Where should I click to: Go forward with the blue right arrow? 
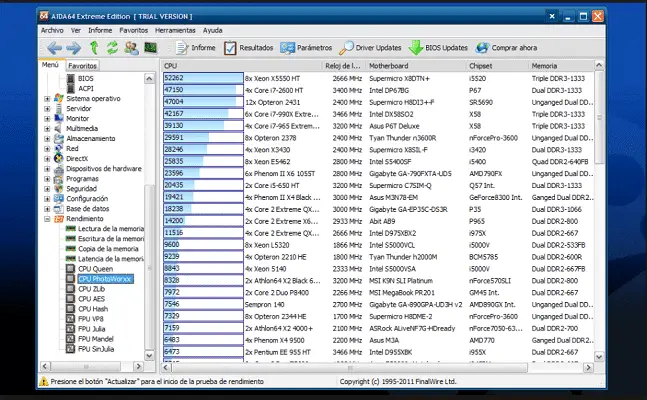coord(74,48)
